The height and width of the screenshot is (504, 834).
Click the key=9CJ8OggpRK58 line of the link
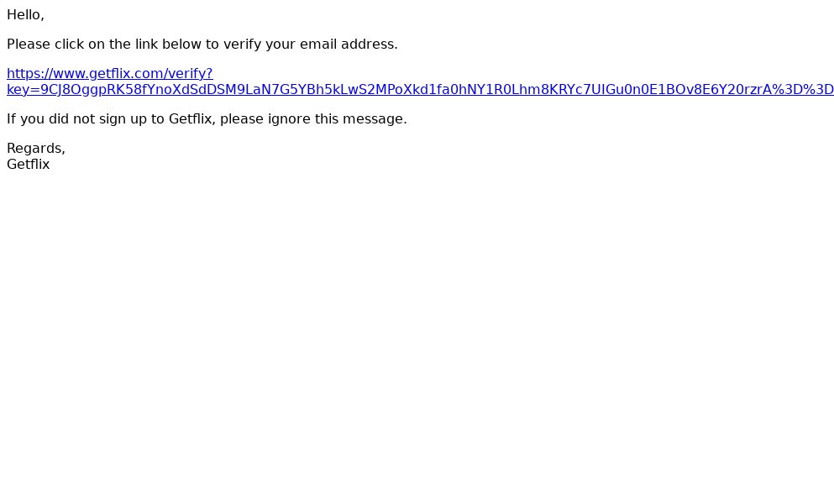pos(420,89)
